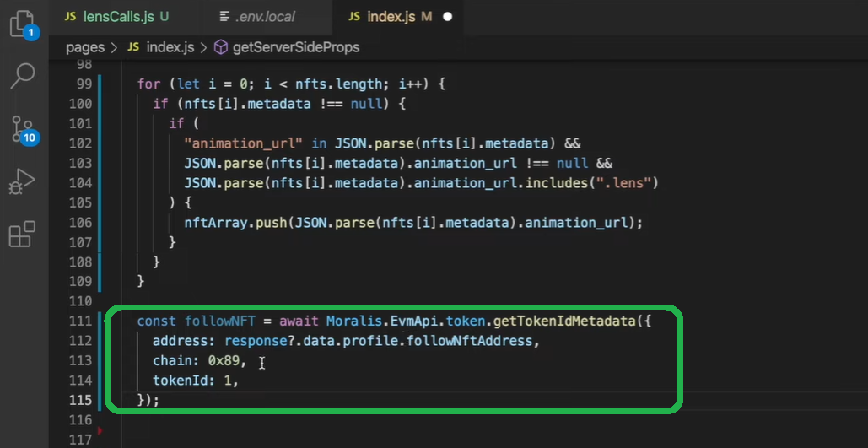Click on '".lens"' string on line 104
Image resolution: width=868 pixels, height=448 pixels.
[x=624, y=183]
